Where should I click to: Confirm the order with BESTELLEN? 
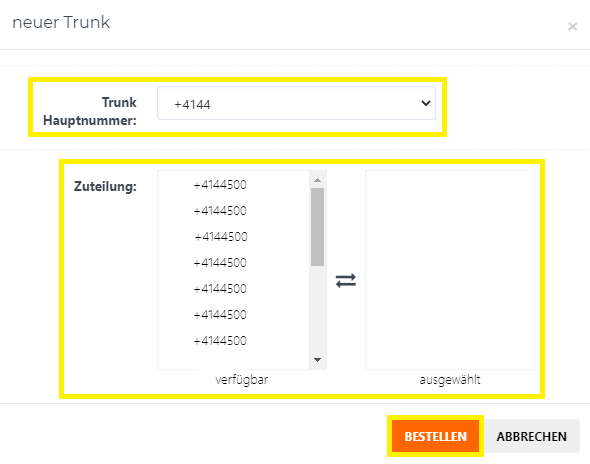[x=435, y=436]
